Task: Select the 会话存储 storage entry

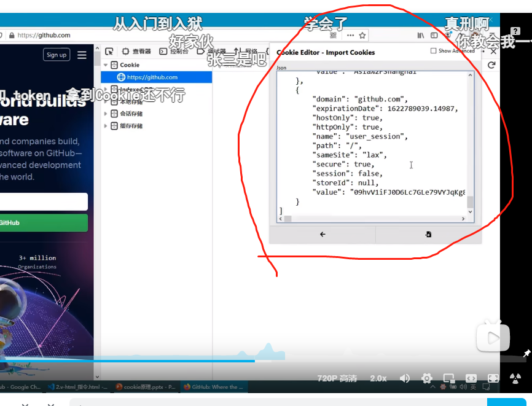Action: (x=127, y=114)
